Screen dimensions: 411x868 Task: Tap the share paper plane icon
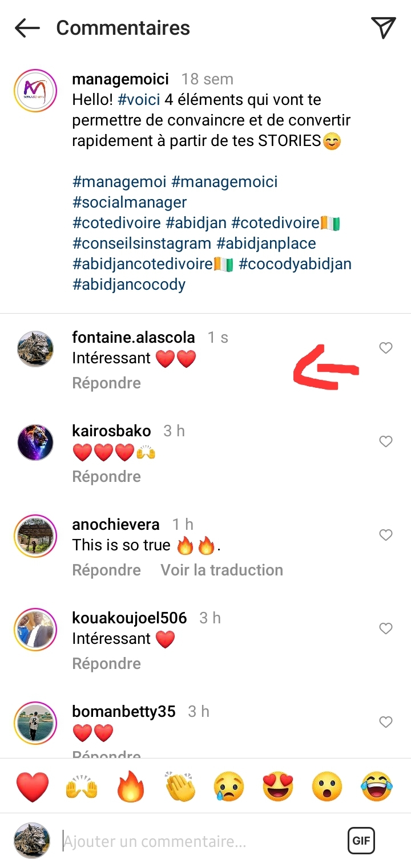click(383, 27)
